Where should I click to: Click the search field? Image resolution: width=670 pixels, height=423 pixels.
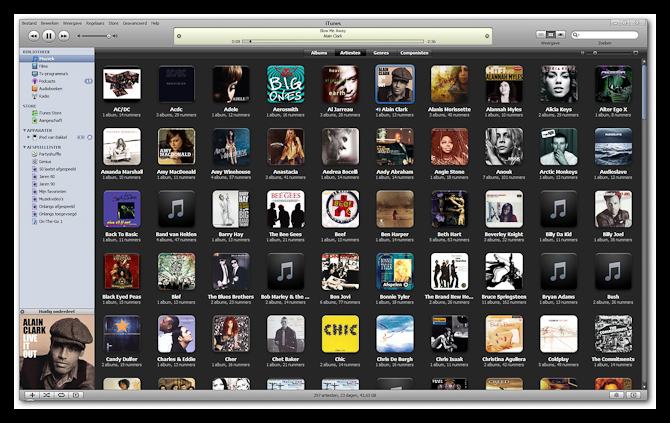pyautogui.click(x=605, y=35)
